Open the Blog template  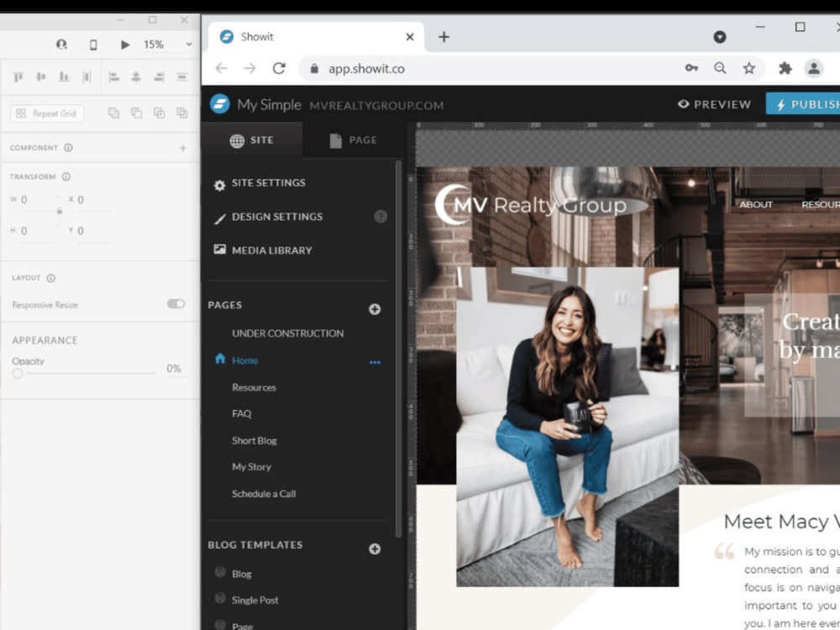(x=242, y=574)
